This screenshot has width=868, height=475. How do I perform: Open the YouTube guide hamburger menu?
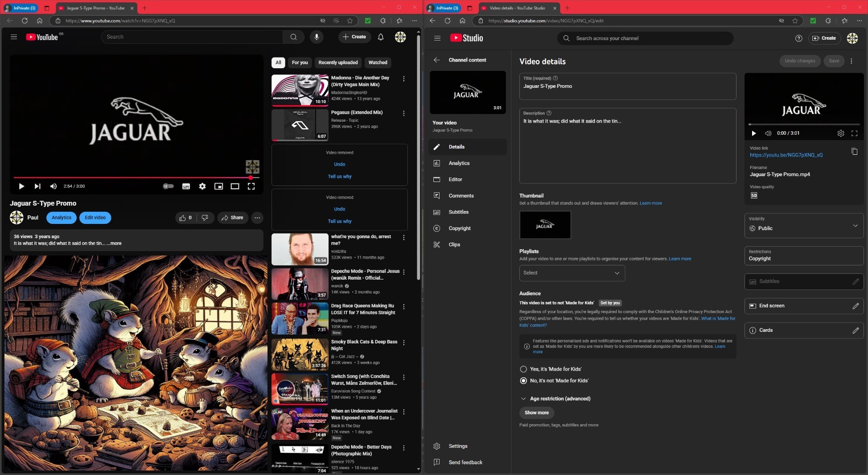point(14,37)
